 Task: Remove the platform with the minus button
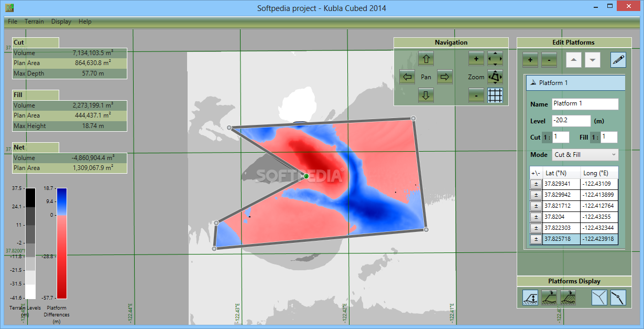[549, 60]
